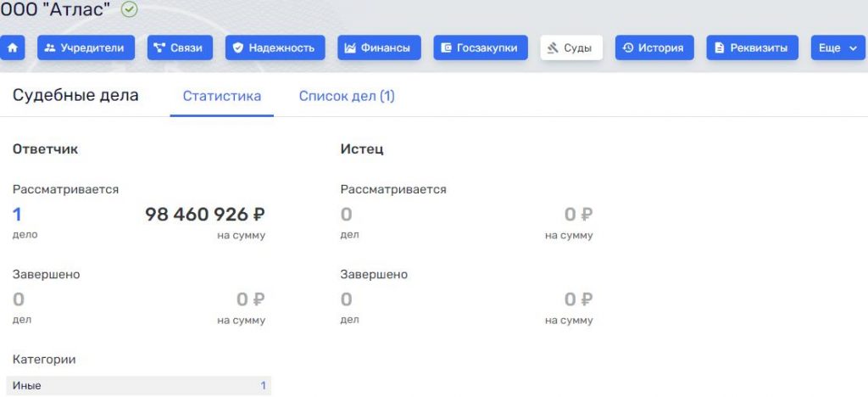868x397 pixels.
Task: Expand the Еще dropdown menu
Action: (x=838, y=48)
